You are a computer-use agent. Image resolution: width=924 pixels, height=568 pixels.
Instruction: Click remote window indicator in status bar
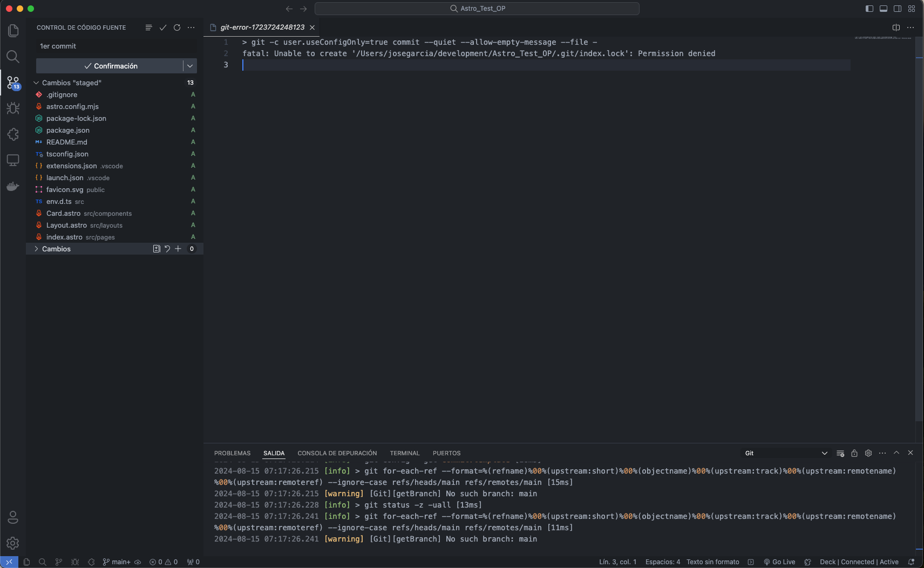coord(9,562)
